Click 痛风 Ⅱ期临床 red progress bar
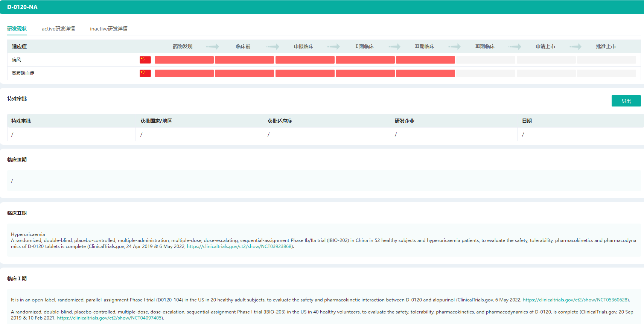The width and height of the screenshot is (644, 324). click(x=425, y=60)
